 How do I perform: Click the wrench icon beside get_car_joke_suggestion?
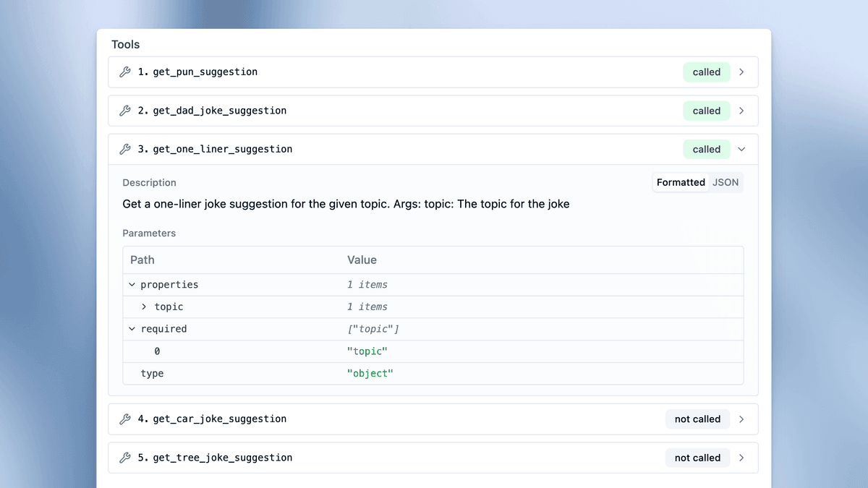coord(124,419)
